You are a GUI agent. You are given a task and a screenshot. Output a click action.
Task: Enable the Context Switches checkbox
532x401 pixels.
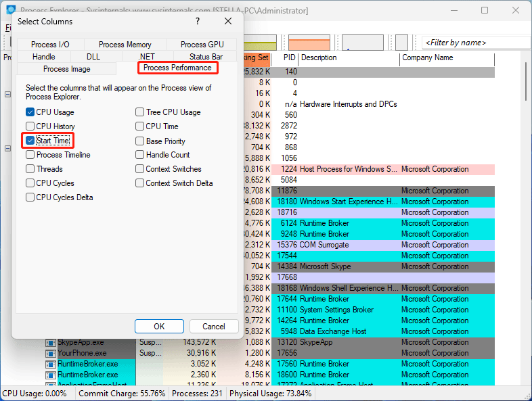[x=140, y=169]
